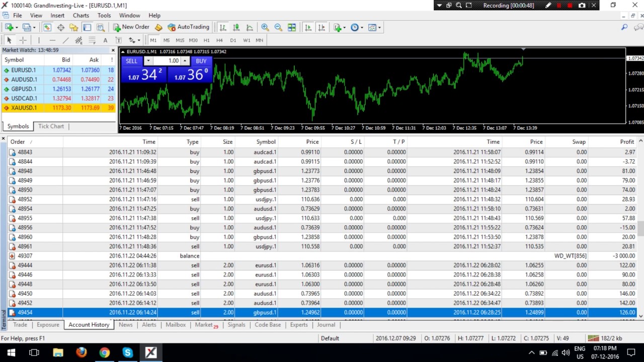Select the text 'A' tool

105,40
